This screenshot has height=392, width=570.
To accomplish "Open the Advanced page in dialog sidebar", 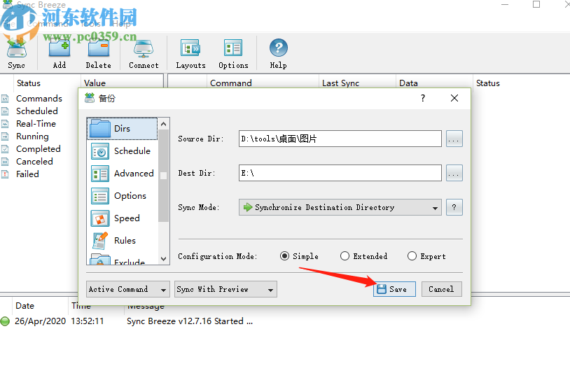I will coord(123,174).
